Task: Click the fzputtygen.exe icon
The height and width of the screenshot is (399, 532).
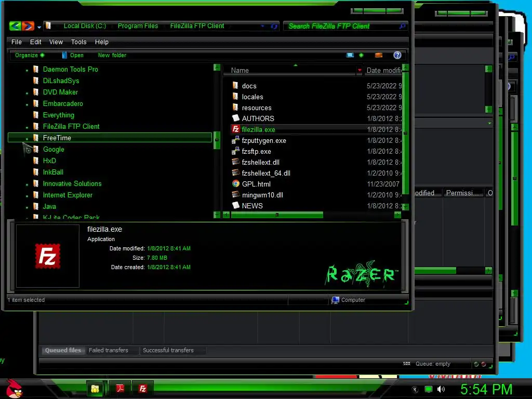Action: 235,140
